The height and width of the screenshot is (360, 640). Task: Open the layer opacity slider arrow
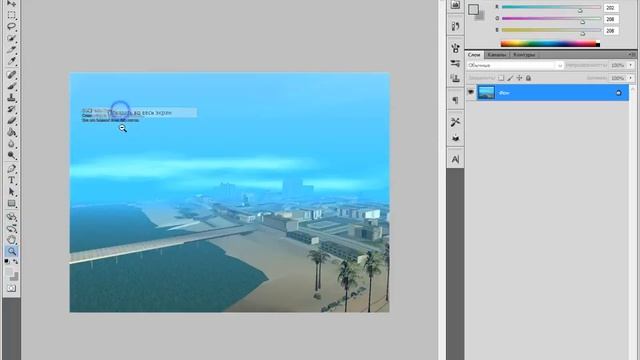tap(631, 65)
